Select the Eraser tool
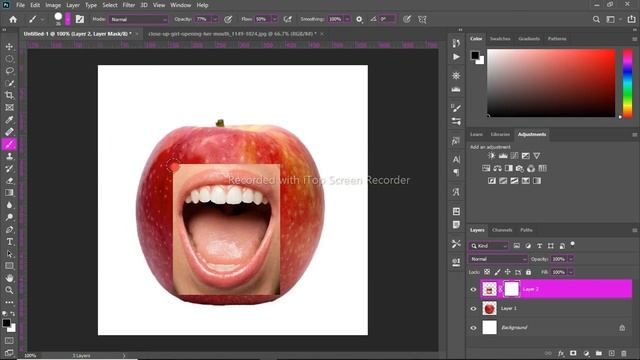 9,180
